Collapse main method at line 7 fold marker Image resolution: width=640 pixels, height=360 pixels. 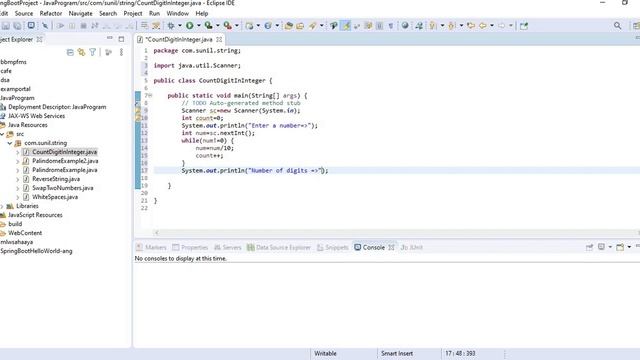tap(150, 96)
